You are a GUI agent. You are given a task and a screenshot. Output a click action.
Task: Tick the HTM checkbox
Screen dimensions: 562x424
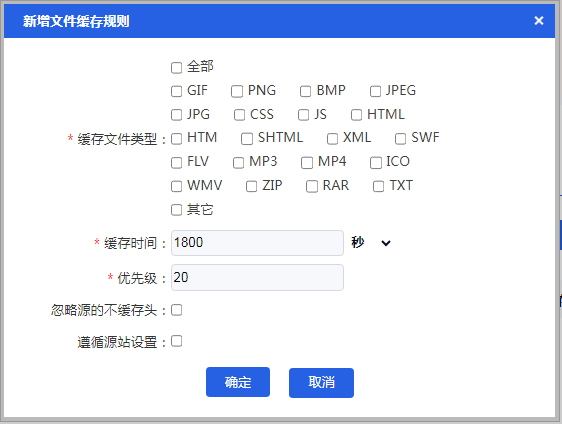click(176, 139)
